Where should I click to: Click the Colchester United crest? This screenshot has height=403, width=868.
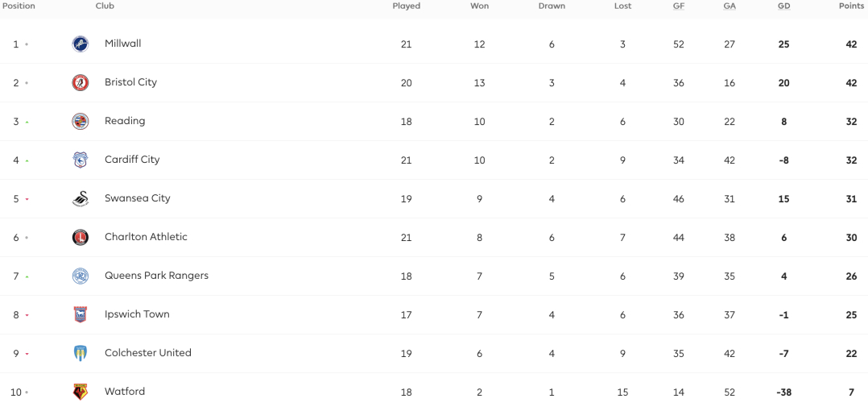point(81,353)
